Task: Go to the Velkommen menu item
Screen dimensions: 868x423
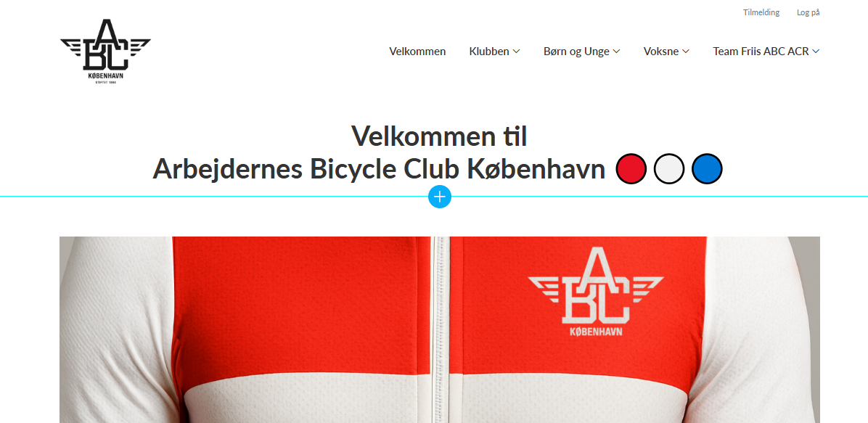Action: [x=417, y=52]
